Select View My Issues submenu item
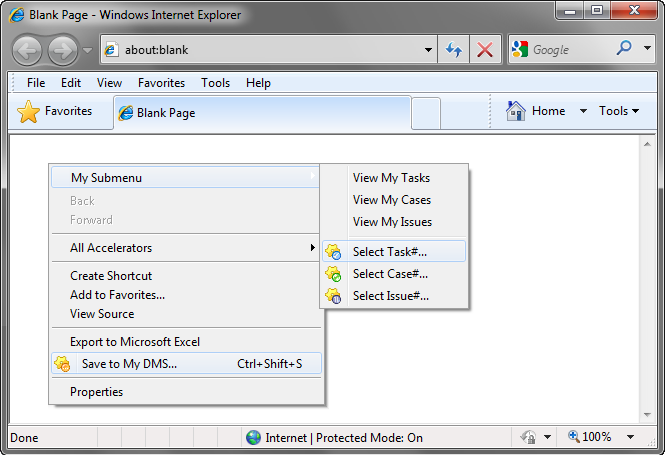The height and width of the screenshot is (455, 665). click(x=394, y=222)
